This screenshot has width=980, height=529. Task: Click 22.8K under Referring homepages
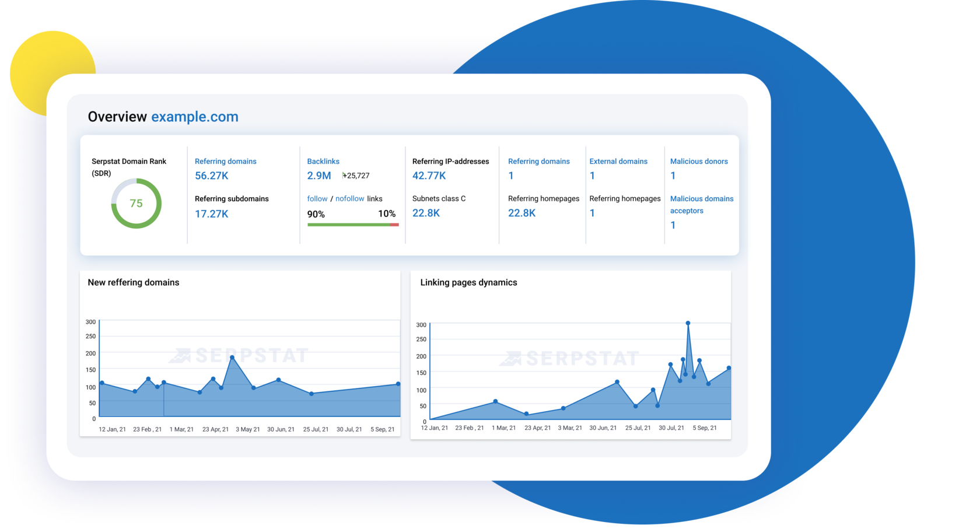[x=522, y=213]
